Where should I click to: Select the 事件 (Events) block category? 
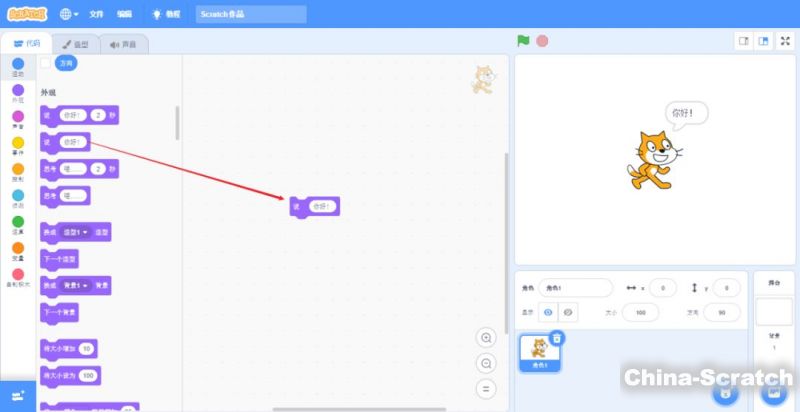18,146
